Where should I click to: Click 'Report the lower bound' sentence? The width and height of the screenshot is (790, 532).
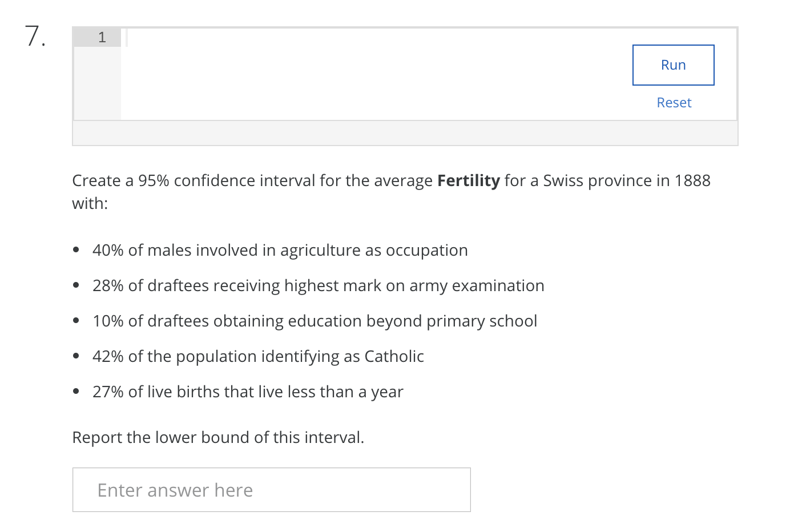[218, 437]
